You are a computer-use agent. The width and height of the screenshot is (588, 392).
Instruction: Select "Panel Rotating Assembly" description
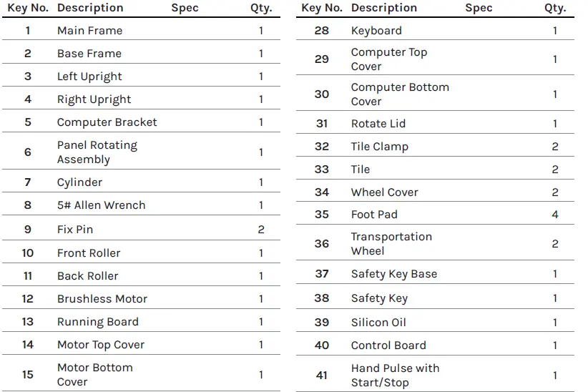pyautogui.click(x=97, y=152)
